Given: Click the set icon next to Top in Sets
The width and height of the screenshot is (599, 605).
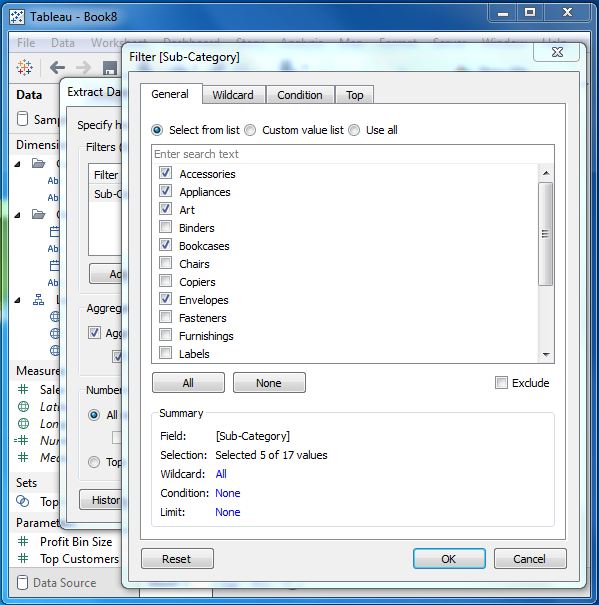Looking at the screenshot, I should coord(23,501).
